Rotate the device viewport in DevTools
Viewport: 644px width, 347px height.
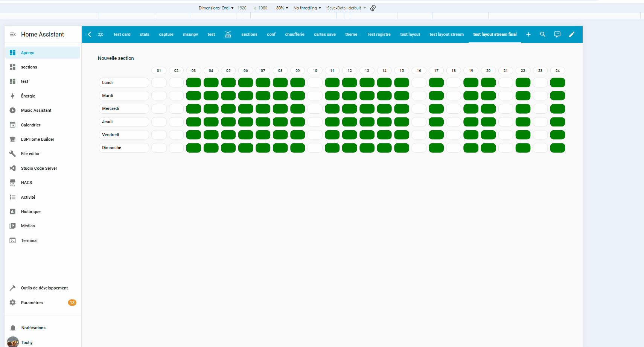[373, 8]
